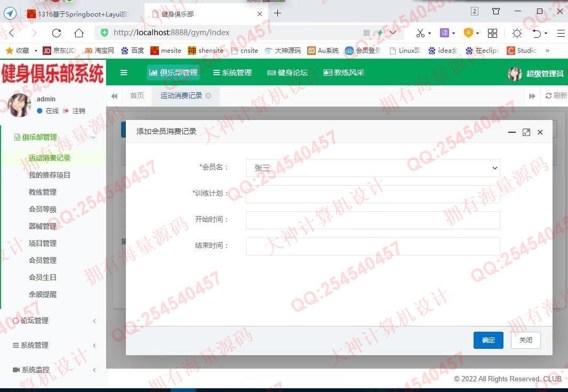Screen dimensions: 568x392
Task: Show more bookmarks with the » chevron
Action: point(547,51)
